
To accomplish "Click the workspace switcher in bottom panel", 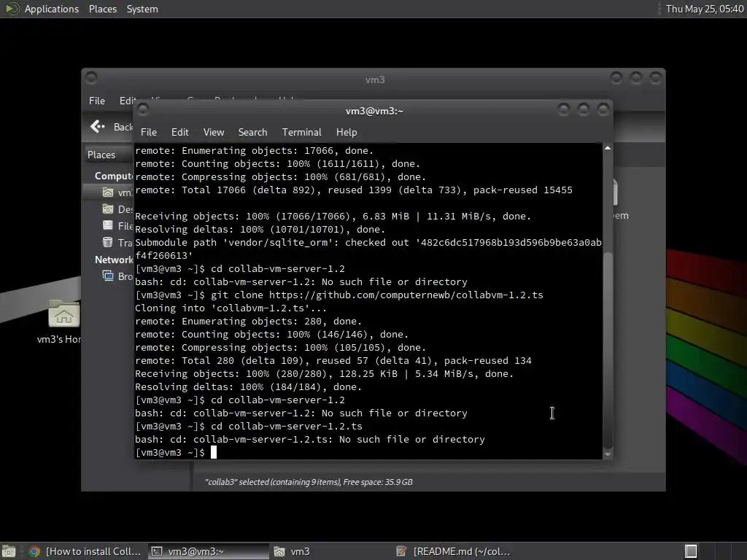I will [691, 551].
